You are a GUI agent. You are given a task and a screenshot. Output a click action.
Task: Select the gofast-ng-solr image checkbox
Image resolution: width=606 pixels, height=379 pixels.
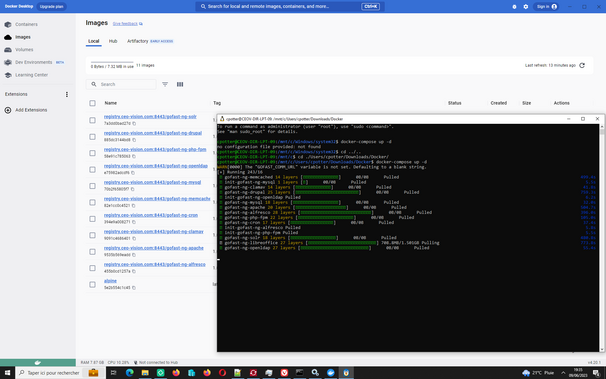pyautogui.click(x=92, y=120)
